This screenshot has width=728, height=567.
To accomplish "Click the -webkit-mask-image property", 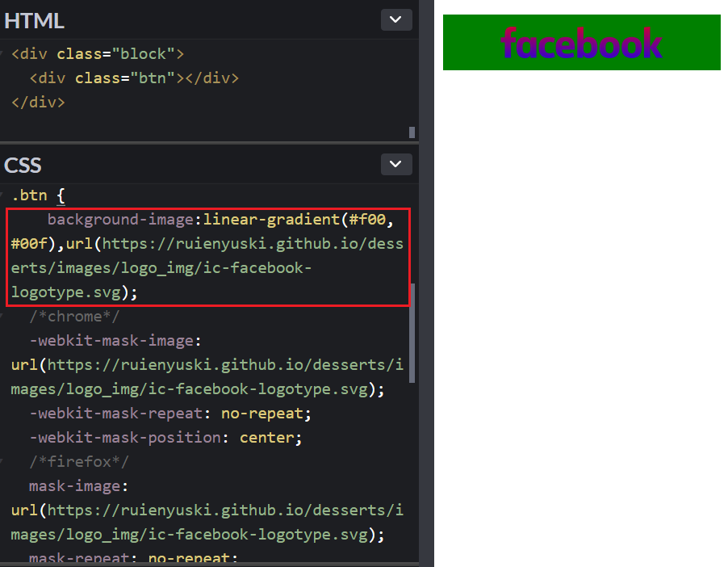I will click(x=111, y=341).
